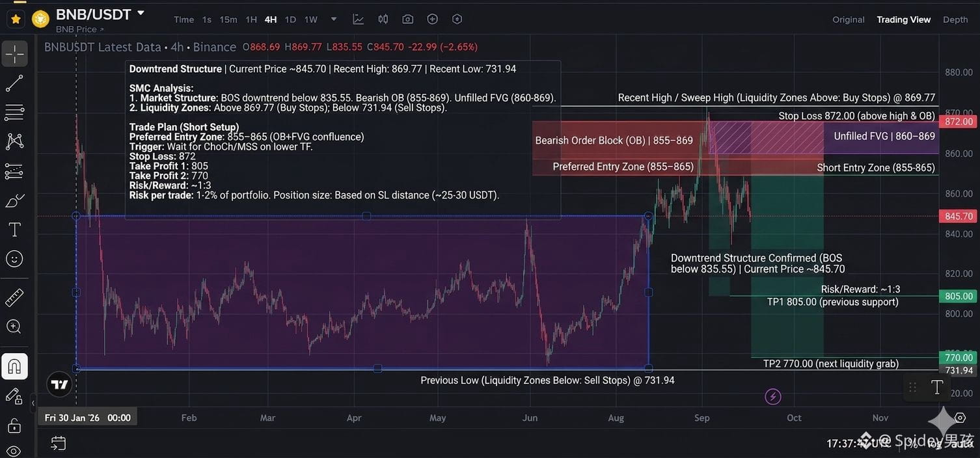The height and width of the screenshot is (458, 980).
Task: Click the 17:37 UTC clock in status bar
Action: point(859,444)
